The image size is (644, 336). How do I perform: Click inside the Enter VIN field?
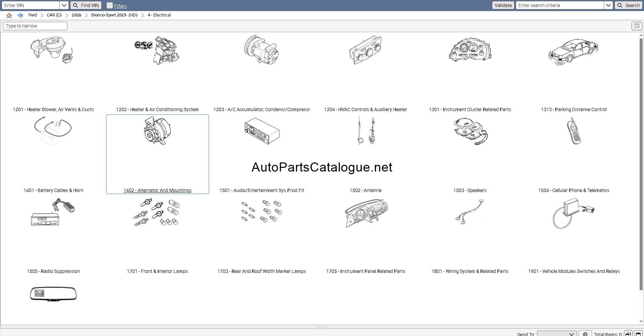(31, 5)
